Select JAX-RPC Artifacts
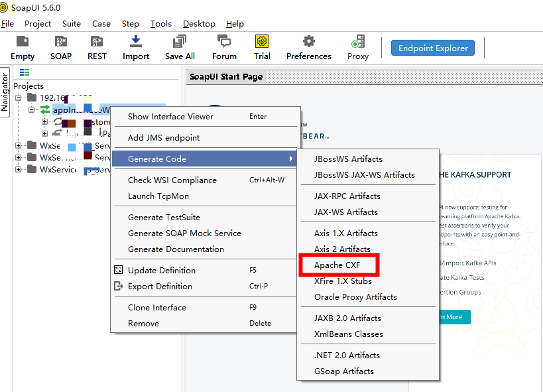The image size is (543, 392). 368,196
